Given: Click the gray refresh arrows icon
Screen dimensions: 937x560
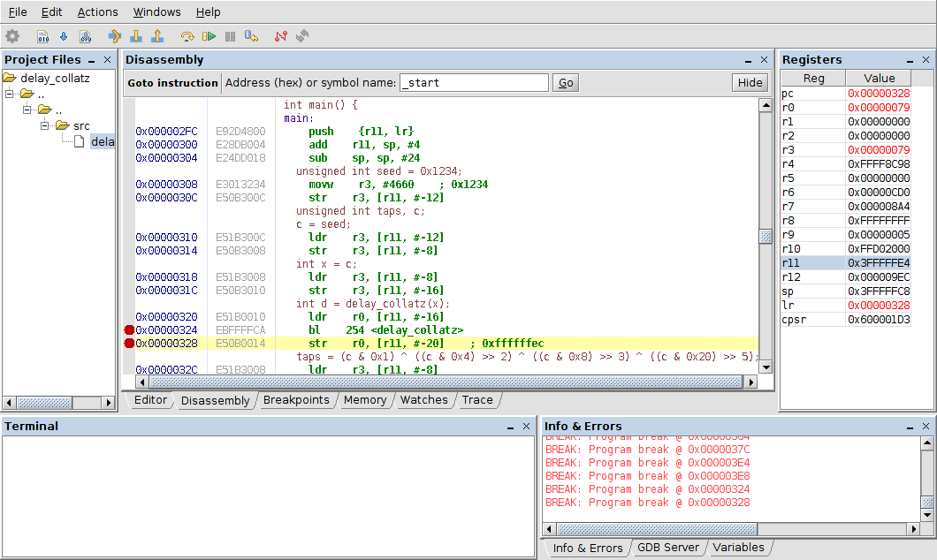Looking at the screenshot, I should pyautogui.click(x=302, y=36).
